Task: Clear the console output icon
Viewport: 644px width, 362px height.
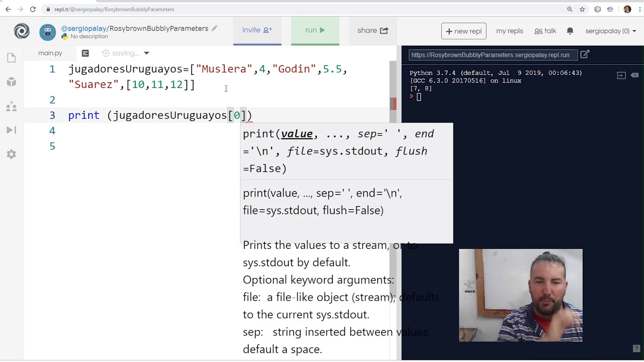Action: (x=634, y=75)
